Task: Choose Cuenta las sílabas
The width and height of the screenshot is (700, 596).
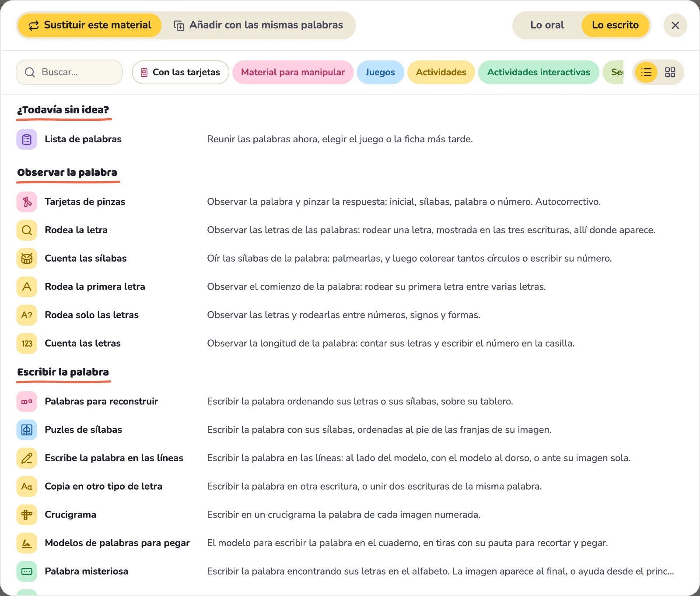Action: tap(350, 259)
